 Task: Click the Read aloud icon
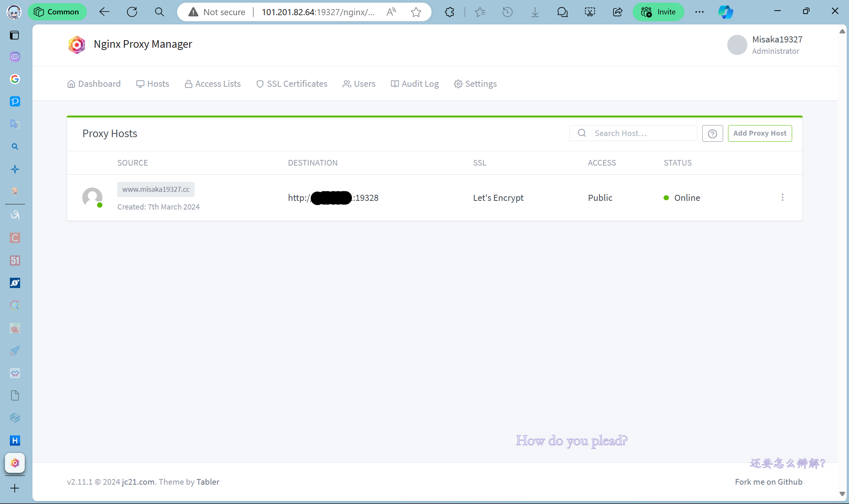pyautogui.click(x=391, y=12)
